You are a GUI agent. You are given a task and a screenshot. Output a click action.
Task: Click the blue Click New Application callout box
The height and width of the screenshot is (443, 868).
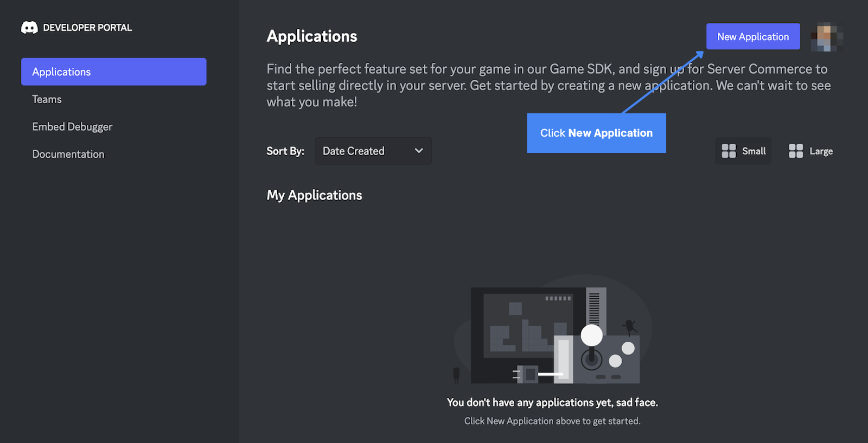(x=596, y=133)
